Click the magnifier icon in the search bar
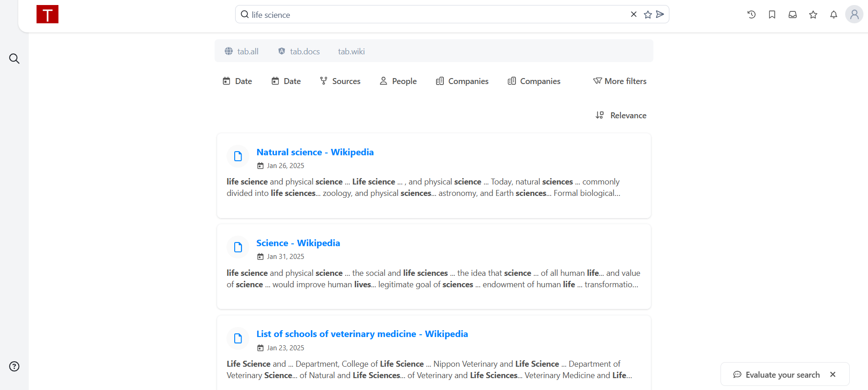 pyautogui.click(x=245, y=14)
